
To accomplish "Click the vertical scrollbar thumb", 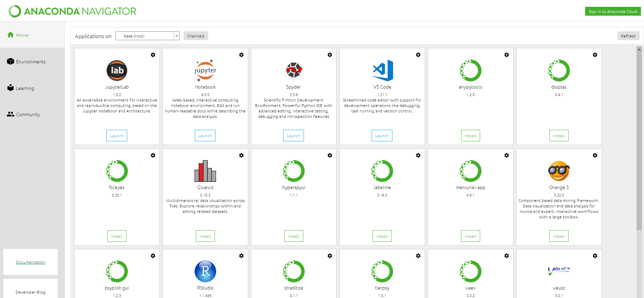I will [x=639, y=141].
